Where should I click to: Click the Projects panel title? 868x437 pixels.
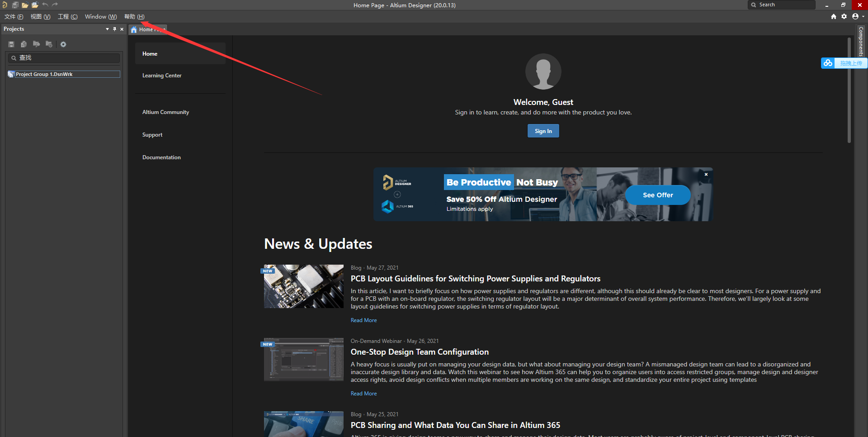tap(14, 29)
